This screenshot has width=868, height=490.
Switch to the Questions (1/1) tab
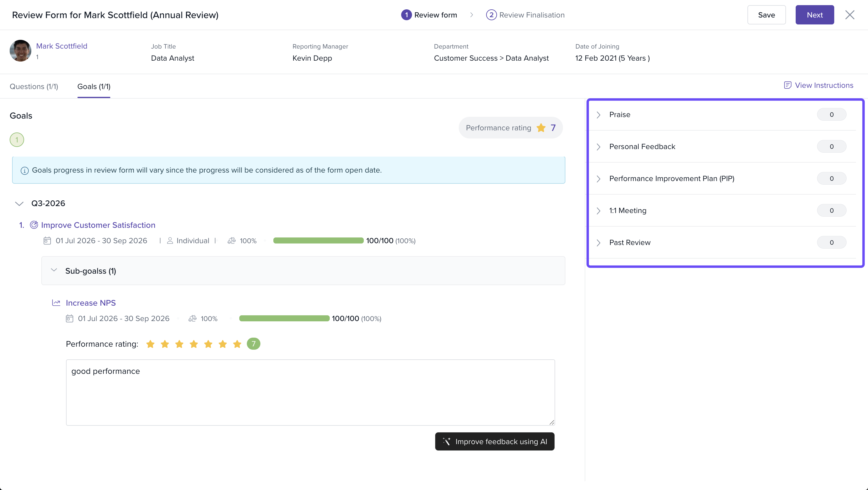click(34, 87)
